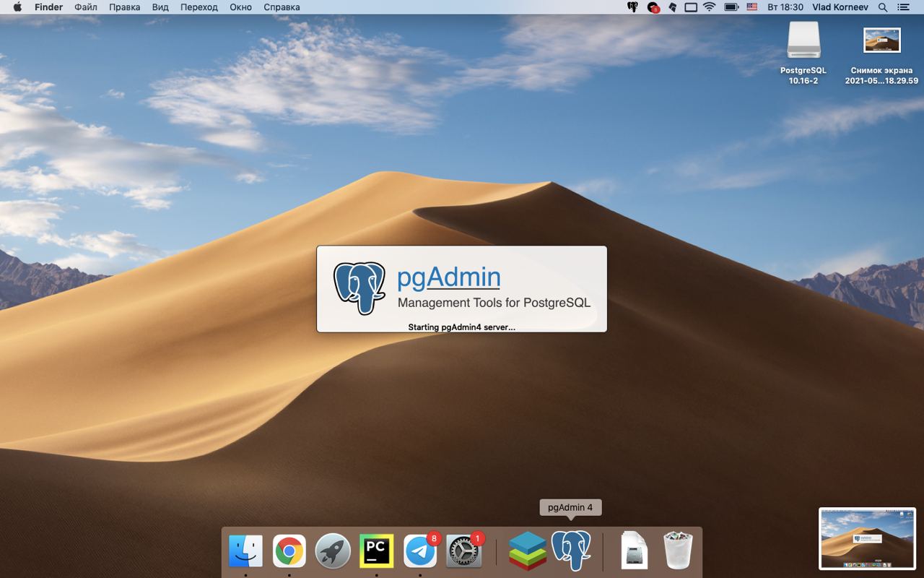Open the Vlad Korneev user menu
The width and height of the screenshot is (924, 578).
(x=840, y=7)
